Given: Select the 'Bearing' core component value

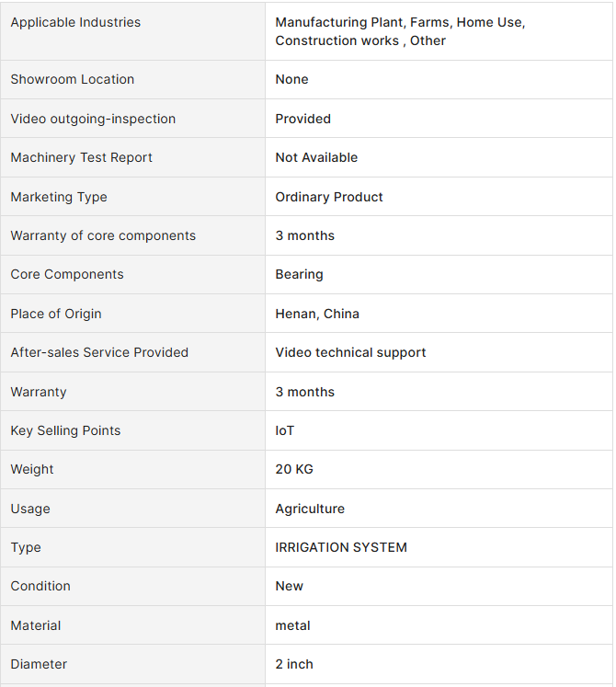Looking at the screenshot, I should tap(299, 274).
